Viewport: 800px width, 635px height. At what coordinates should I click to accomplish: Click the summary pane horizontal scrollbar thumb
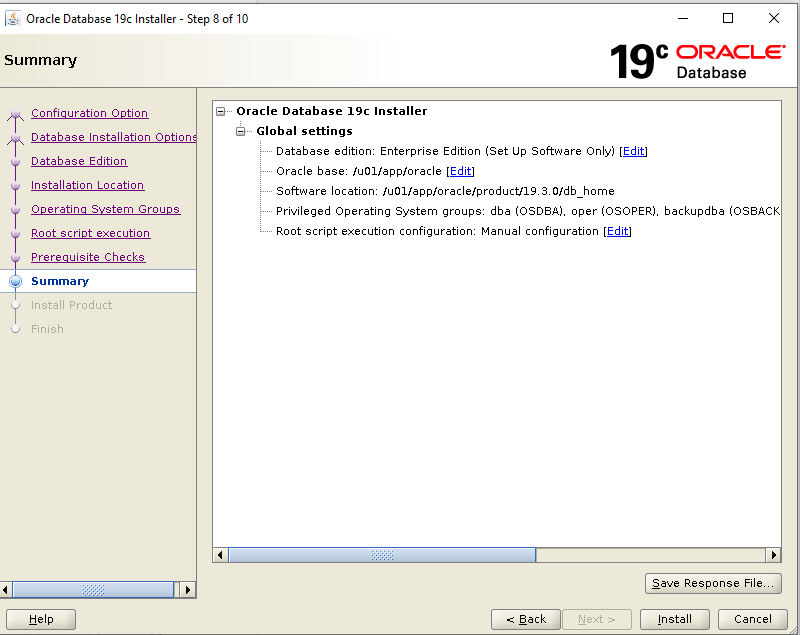(x=382, y=555)
